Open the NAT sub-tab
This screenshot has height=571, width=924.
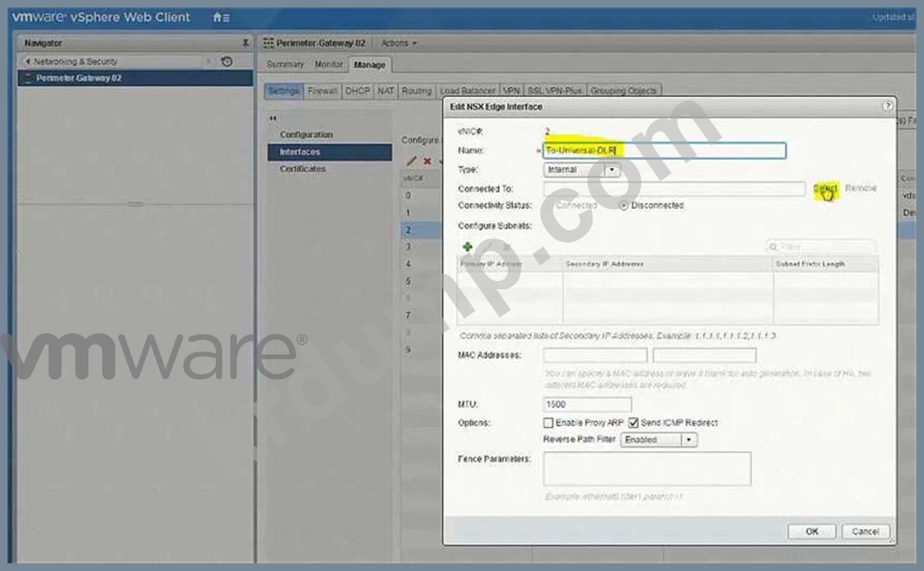click(385, 91)
